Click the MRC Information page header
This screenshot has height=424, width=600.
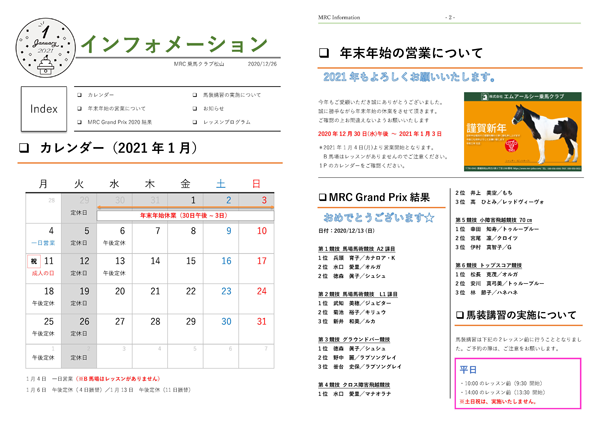339,17
